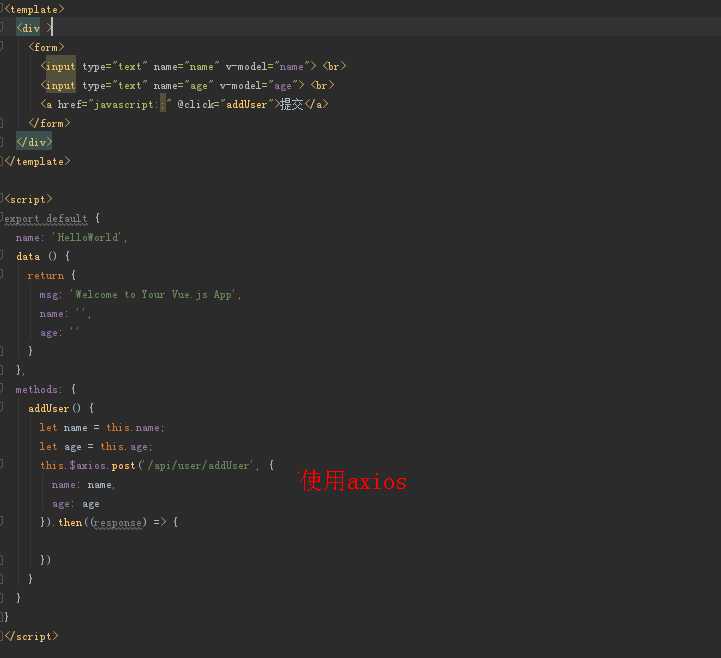Click the age: age request parameter
Image resolution: width=721 pixels, height=658 pixels.
76,504
